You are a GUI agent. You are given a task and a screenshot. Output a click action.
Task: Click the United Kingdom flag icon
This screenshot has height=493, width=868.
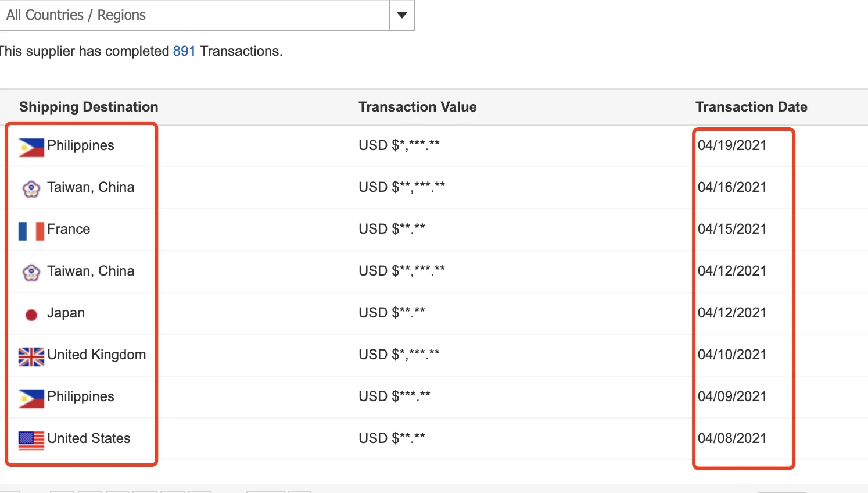coord(31,356)
